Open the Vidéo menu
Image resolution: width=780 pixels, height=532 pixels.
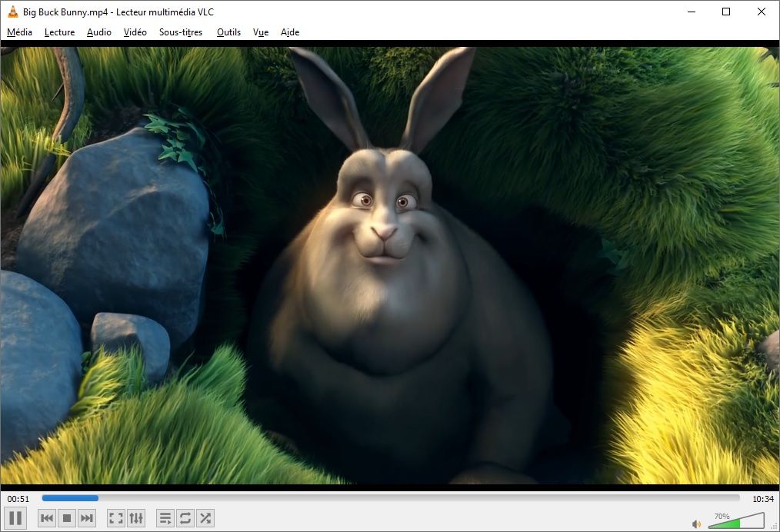coord(135,32)
